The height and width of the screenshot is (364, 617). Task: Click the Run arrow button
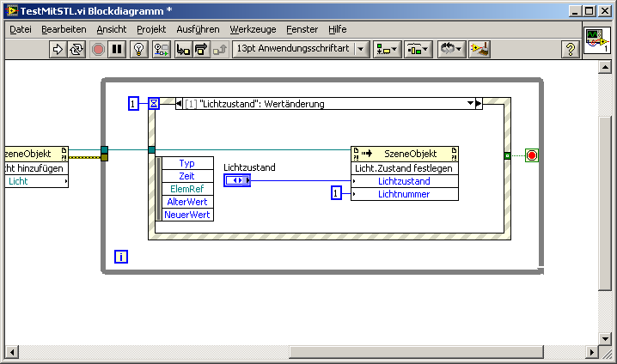(x=58, y=49)
